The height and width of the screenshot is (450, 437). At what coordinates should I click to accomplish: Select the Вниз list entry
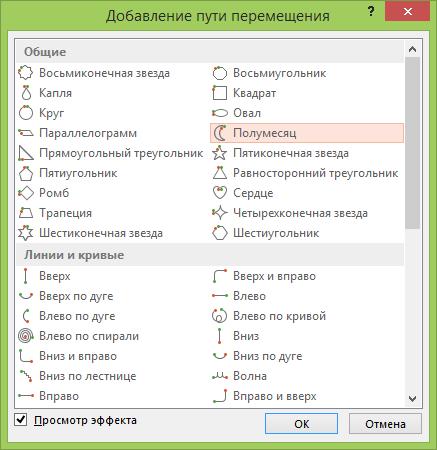(246, 336)
